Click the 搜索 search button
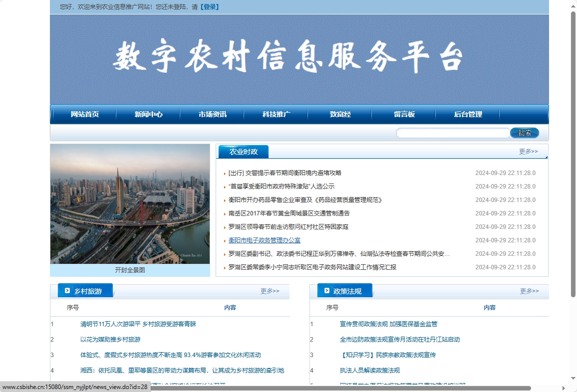Image resolution: width=577 pixels, height=392 pixels. (524, 133)
